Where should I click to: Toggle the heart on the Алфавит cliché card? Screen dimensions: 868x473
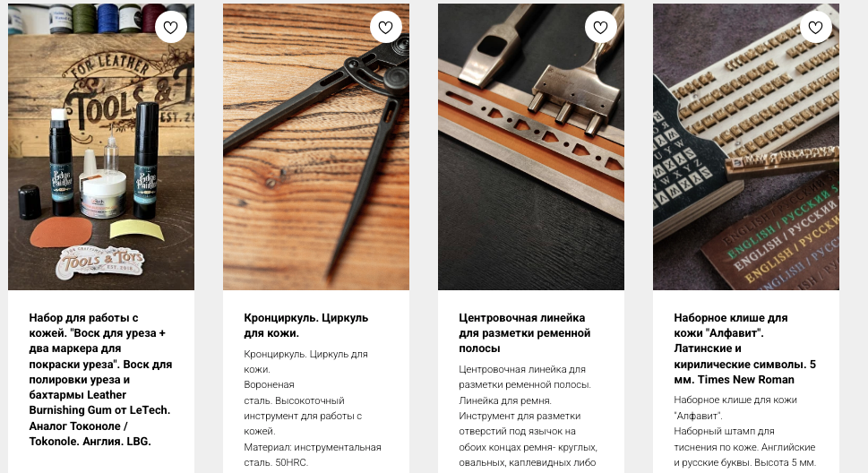[x=815, y=27]
